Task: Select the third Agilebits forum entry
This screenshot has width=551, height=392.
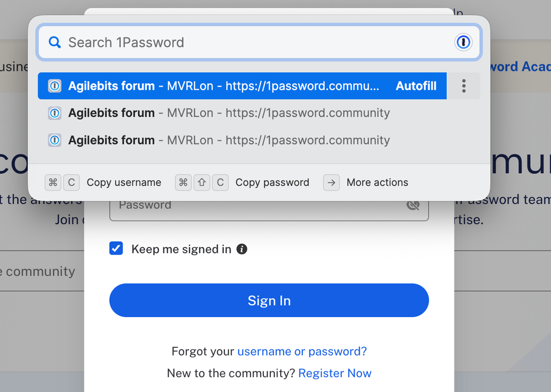Action: 229,140
